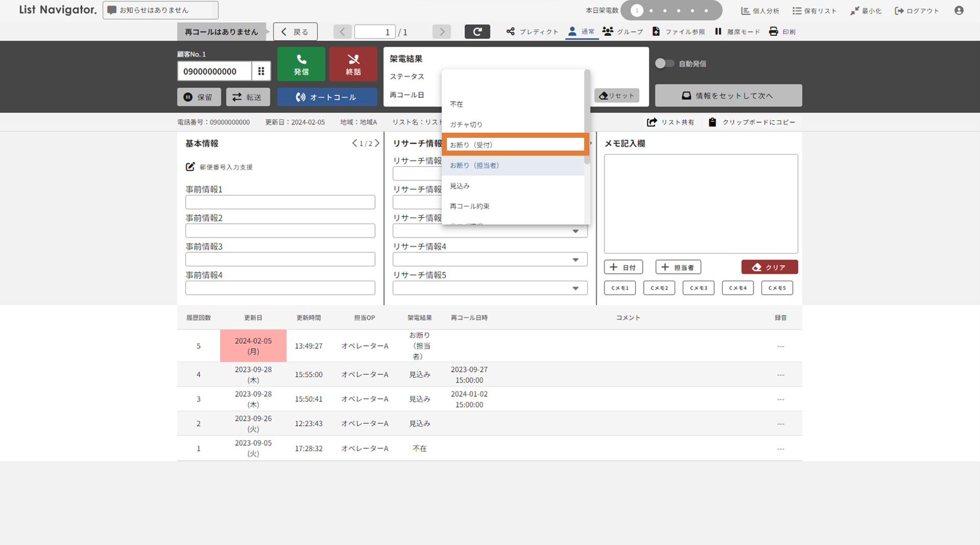Enable the 自動発信 auto-dial toggle

tap(664, 63)
